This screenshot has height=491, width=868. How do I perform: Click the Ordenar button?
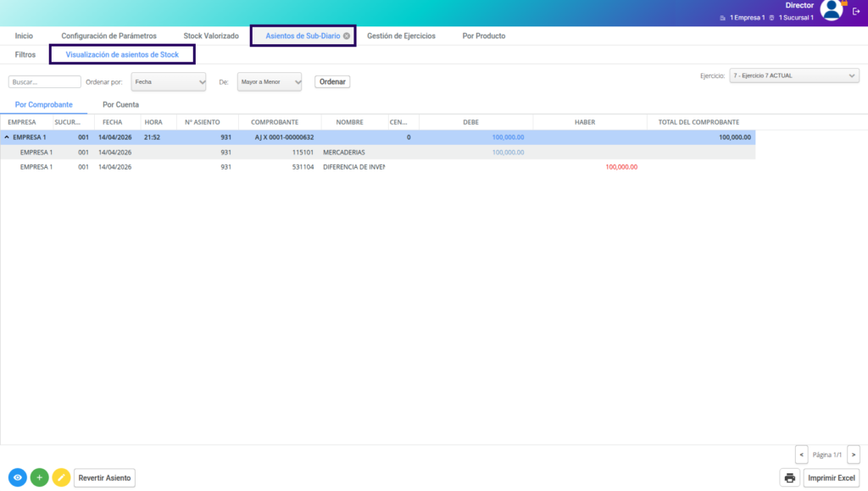(332, 82)
